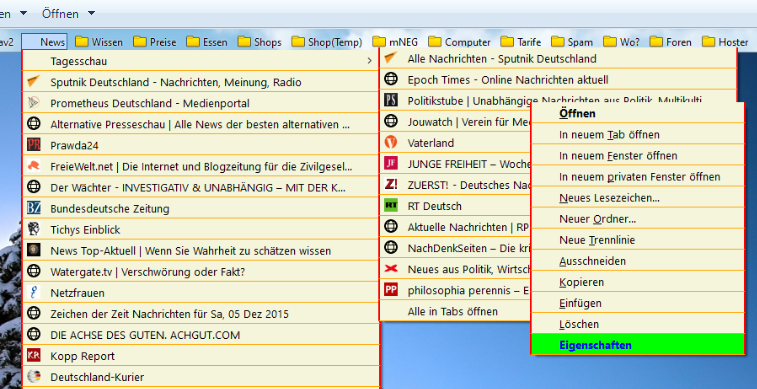
Task: Click the Politikstube PS favicon
Action: coord(391,100)
